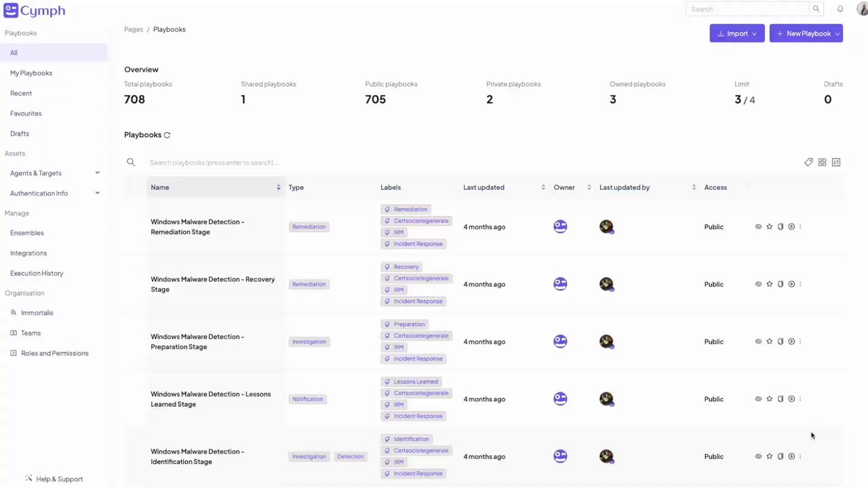This screenshot has height=488, width=868.
Task: Select My Playbooks in sidebar
Action: pos(31,73)
